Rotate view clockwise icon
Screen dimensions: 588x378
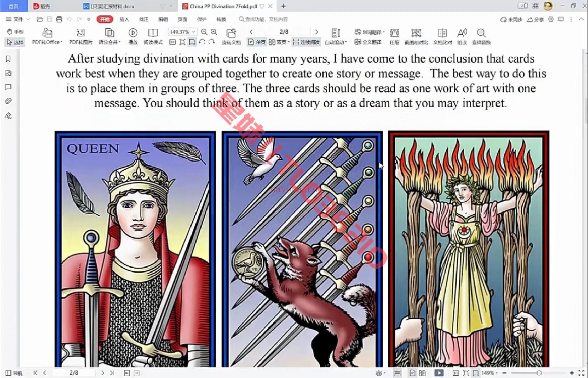[x=211, y=42]
